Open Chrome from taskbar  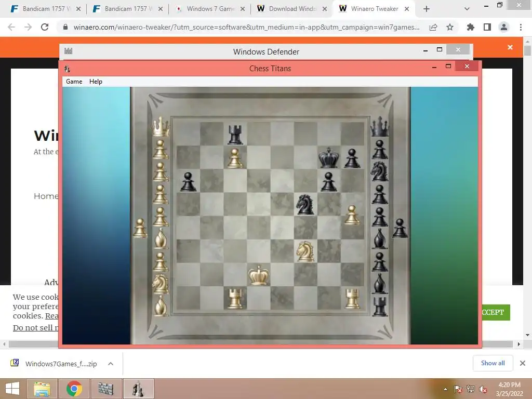coord(74,389)
